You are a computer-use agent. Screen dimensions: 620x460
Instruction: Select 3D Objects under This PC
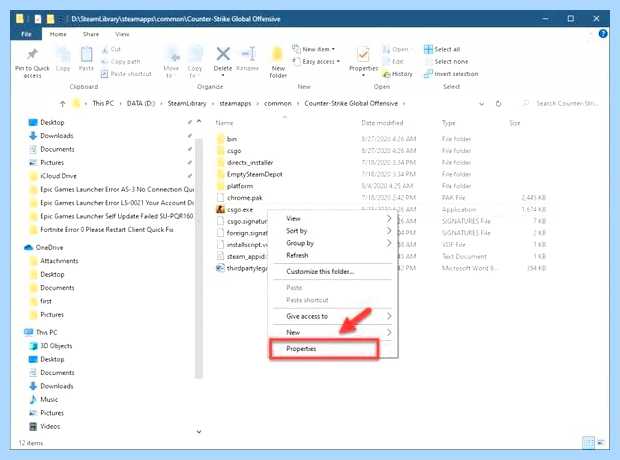tap(56, 346)
